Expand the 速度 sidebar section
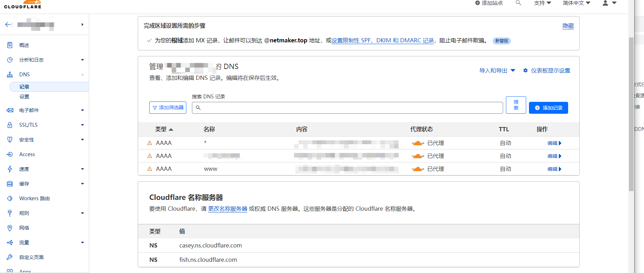 point(83,169)
